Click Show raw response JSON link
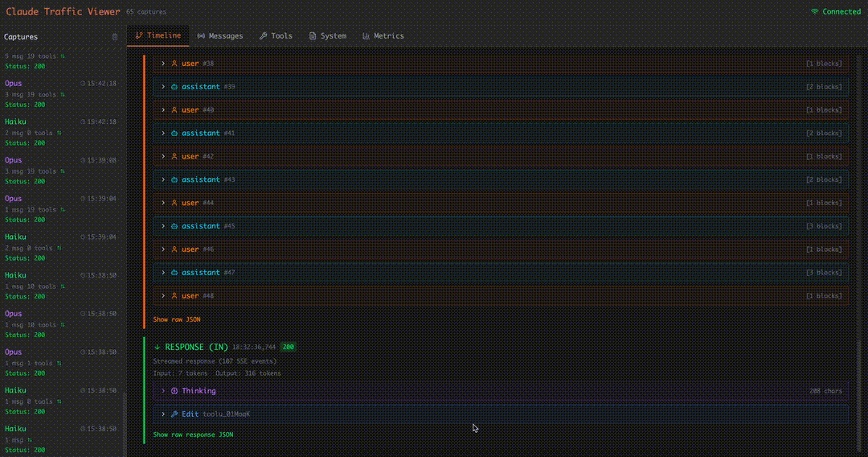The width and height of the screenshot is (868, 457). (193, 434)
